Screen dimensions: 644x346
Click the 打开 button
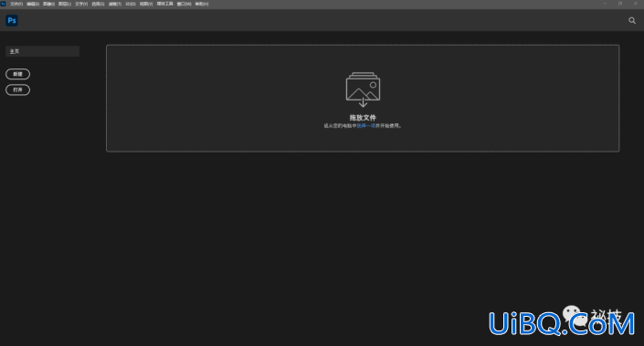(17, 89)
